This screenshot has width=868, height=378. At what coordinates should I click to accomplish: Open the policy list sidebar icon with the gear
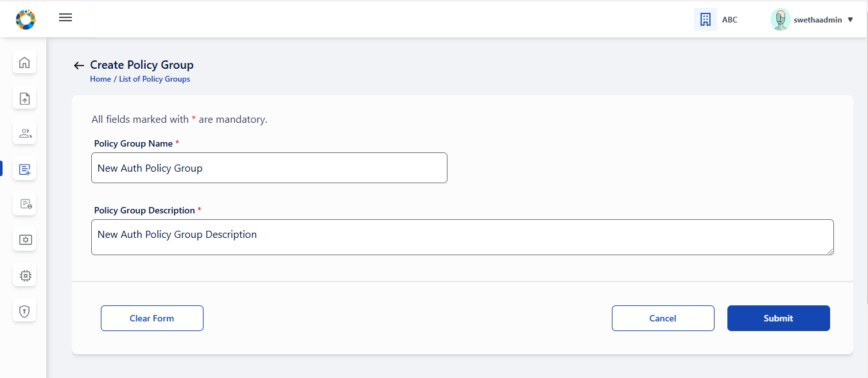coord(24,204)
